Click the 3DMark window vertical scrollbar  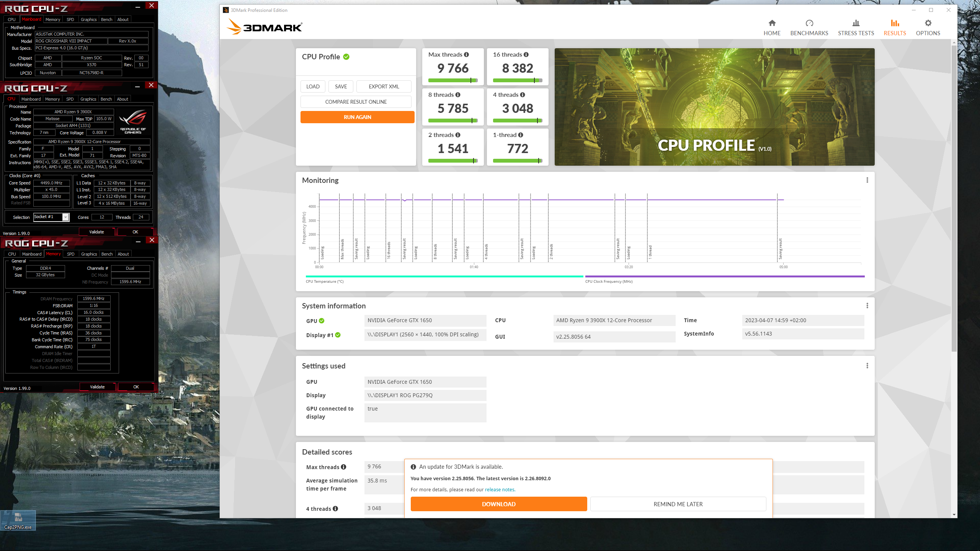[954, 198]
